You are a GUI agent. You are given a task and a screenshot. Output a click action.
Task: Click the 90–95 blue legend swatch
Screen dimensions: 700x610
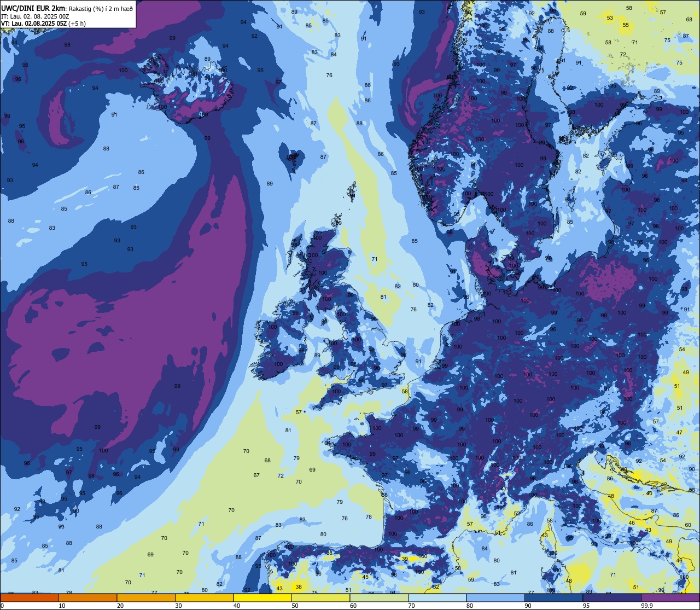point(553,597)
